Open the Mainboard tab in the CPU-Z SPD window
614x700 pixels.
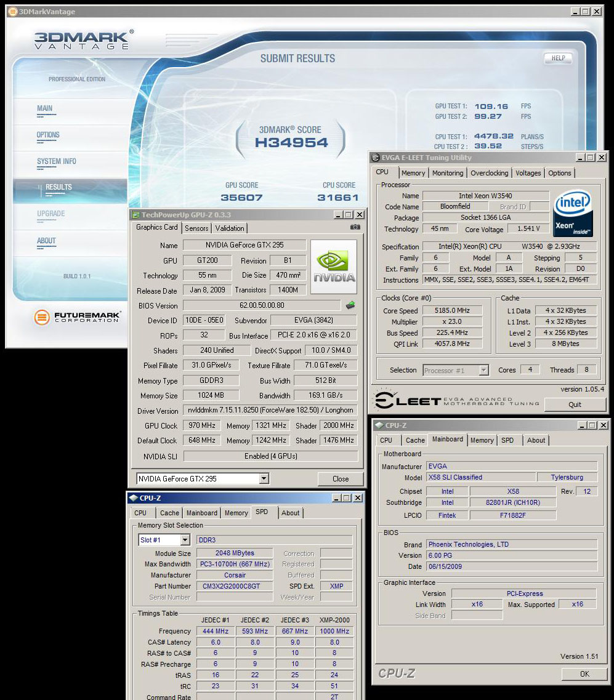pyautogui.click(x=202, y=513)
